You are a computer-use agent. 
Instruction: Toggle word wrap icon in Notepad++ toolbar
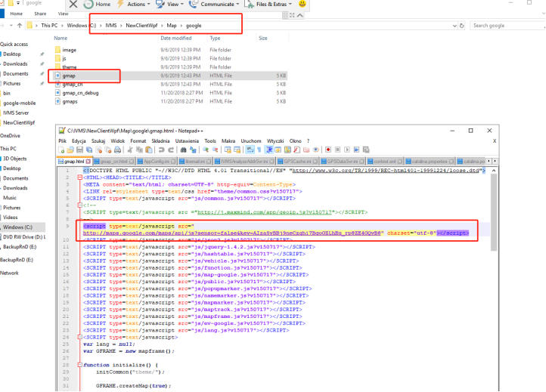coord(250,150)
